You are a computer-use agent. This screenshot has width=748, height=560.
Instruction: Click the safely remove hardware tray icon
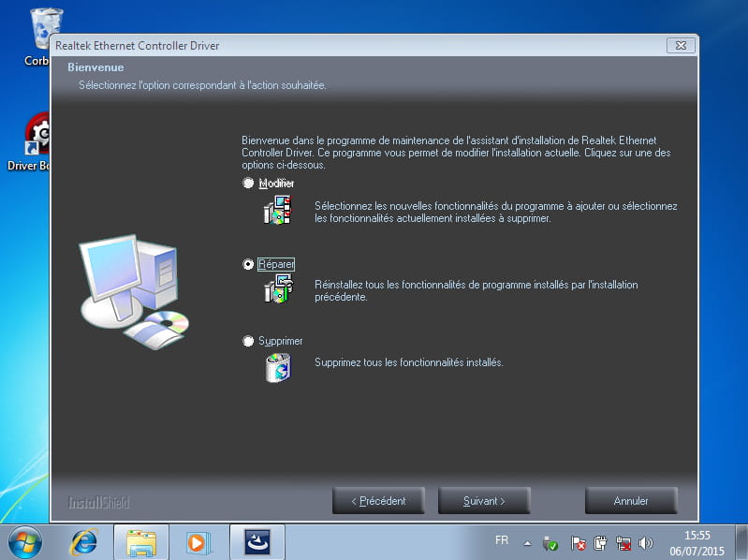point(550,543)
